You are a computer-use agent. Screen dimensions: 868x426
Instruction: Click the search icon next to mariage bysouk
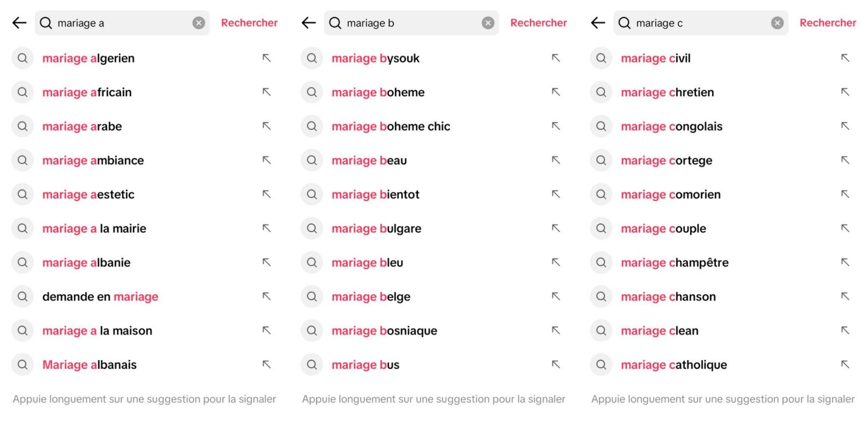click(312, 58)
